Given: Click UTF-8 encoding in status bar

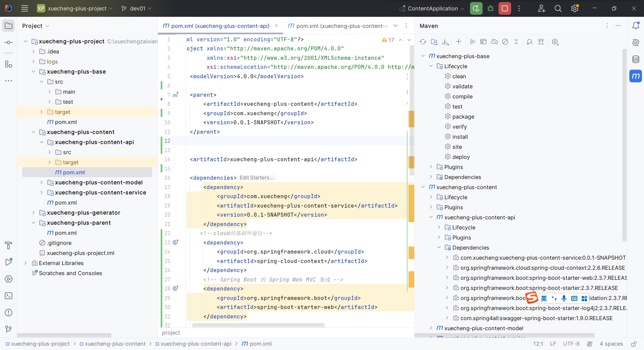Looking at the screenshot, I should (571, 344).
